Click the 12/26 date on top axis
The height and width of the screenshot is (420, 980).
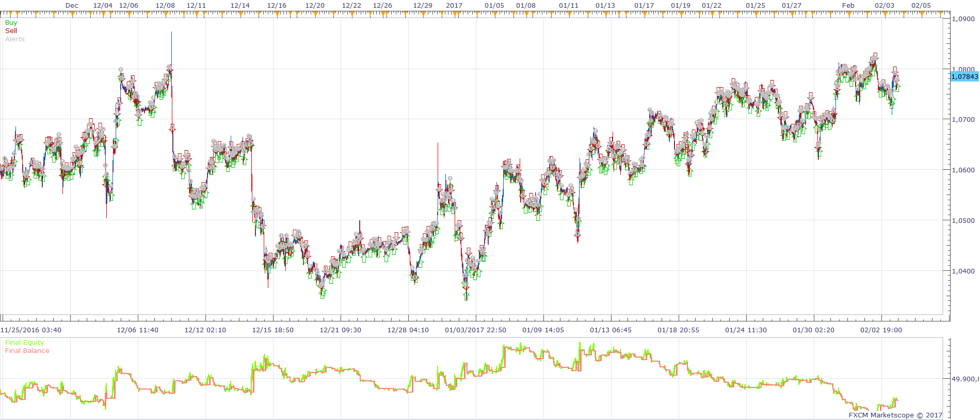tap(382, 6)
